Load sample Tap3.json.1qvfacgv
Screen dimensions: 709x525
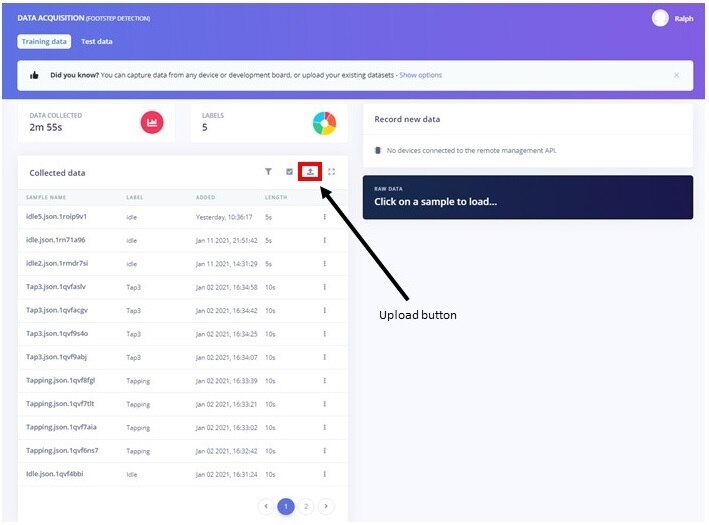[57, 310]
